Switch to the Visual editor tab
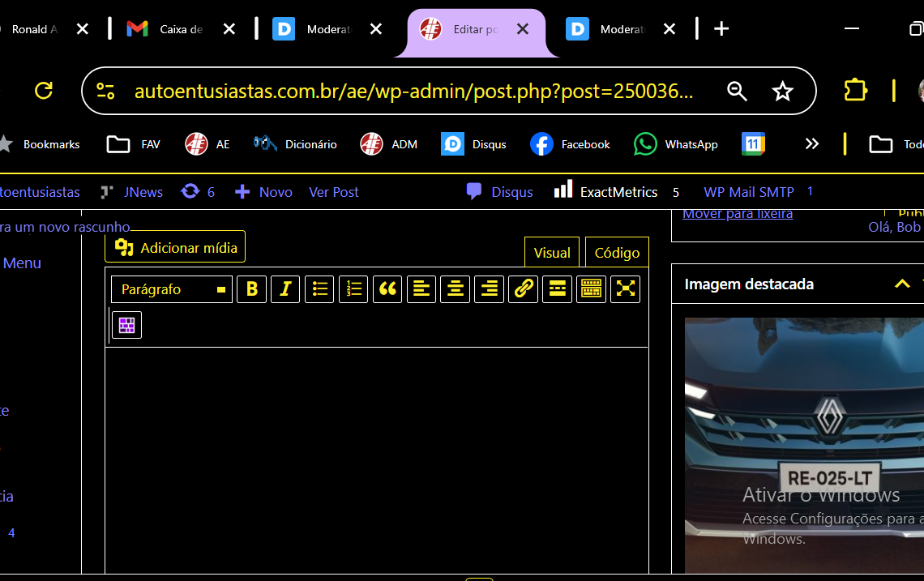 (x=552, y=253)
